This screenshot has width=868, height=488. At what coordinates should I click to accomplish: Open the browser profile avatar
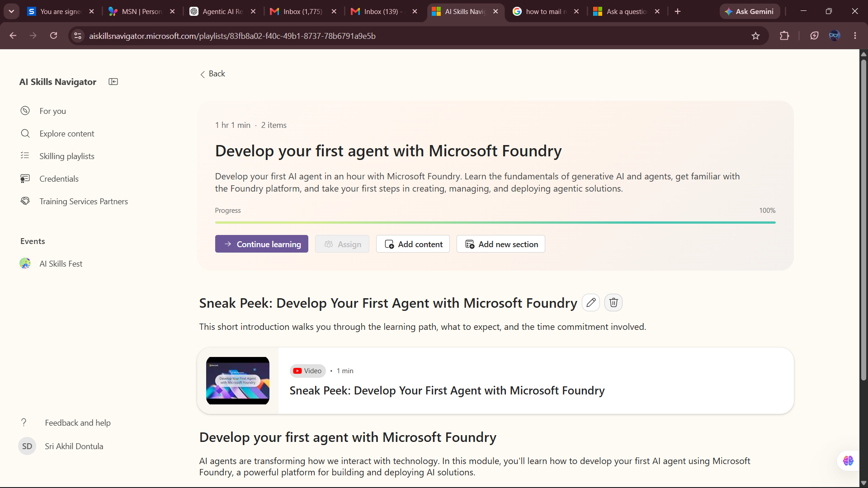tap(835, 36)
